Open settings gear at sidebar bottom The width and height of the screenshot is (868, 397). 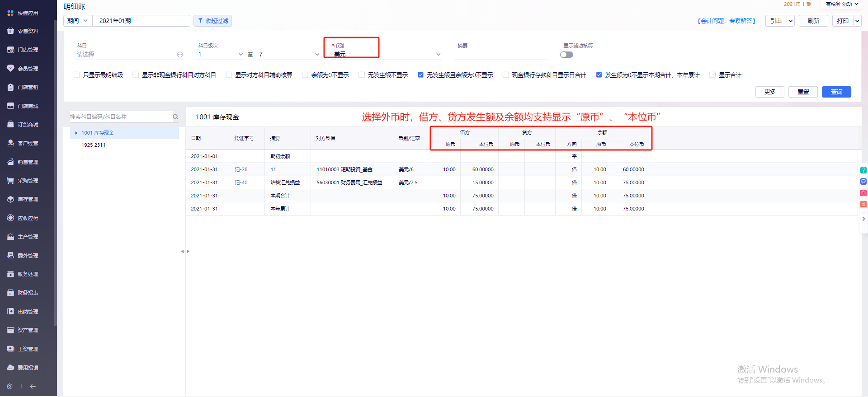9,387
